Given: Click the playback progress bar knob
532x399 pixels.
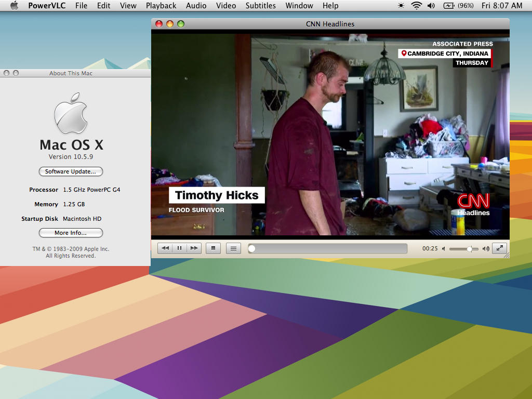Looking at the screenshot, I should click(x=251, y=249).
